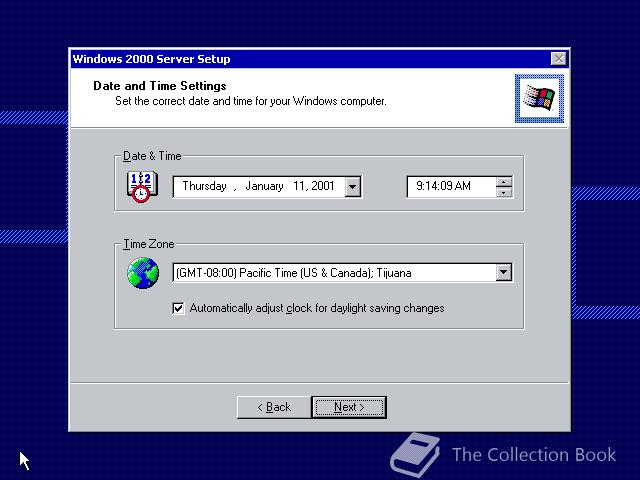Close the Windows 2000 Server Setup dialog
640x480 pixels.
(558, 59)
